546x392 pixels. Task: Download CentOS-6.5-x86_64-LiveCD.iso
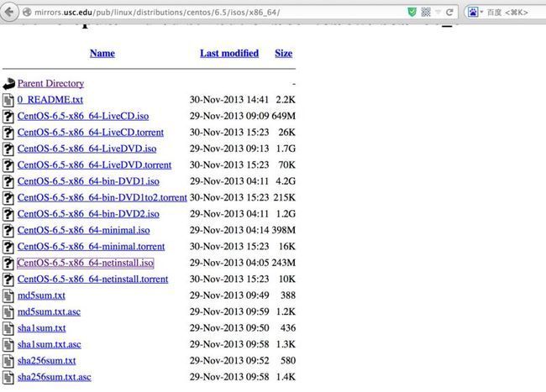pos(83,116)
